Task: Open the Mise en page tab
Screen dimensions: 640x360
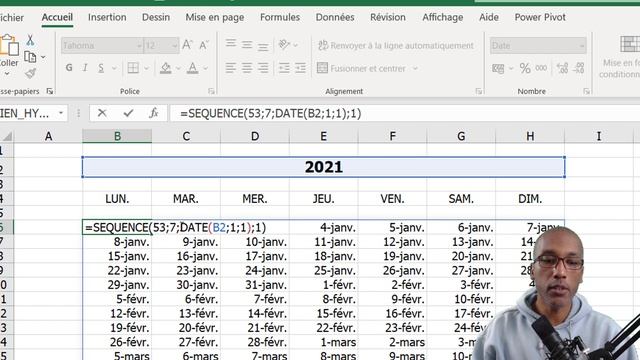Action: pos(215,17)
